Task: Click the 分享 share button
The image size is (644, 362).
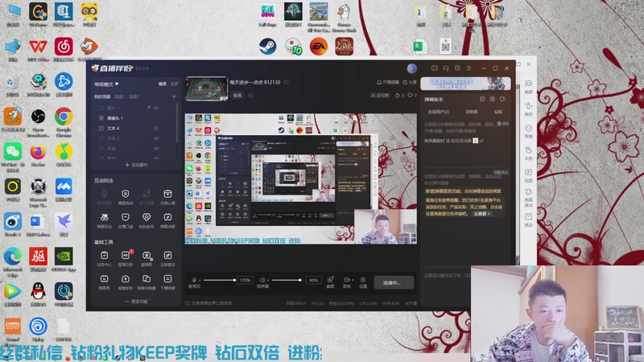Action: (x=410, y=82)
